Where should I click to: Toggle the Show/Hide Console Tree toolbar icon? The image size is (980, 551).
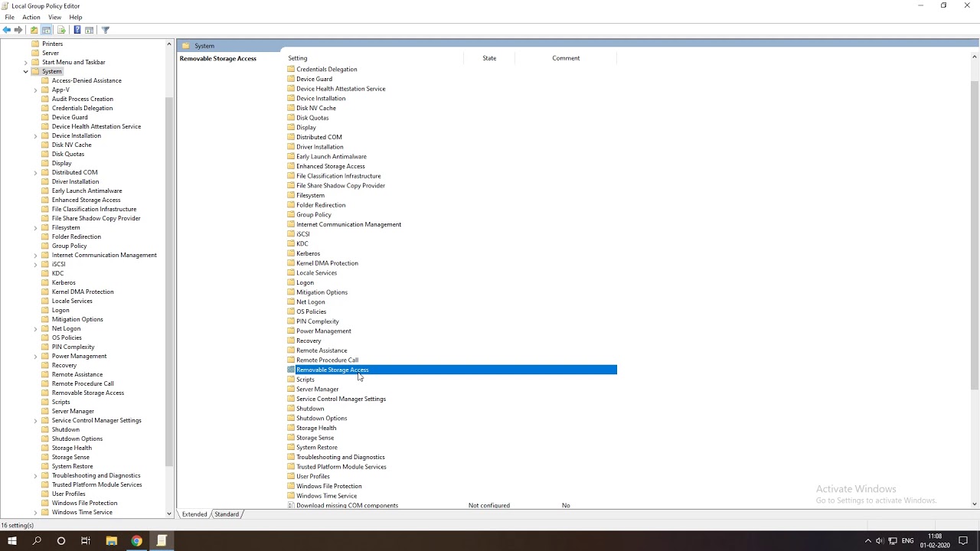tap(47, 30)
